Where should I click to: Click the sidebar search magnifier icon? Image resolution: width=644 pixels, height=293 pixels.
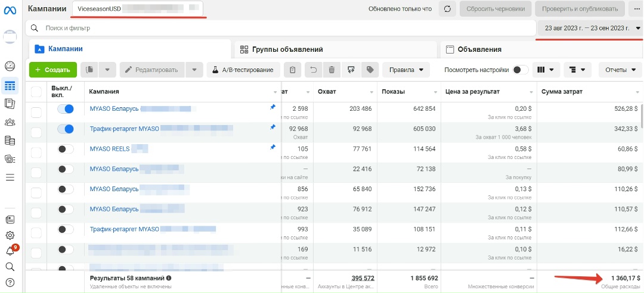point(10,267)
